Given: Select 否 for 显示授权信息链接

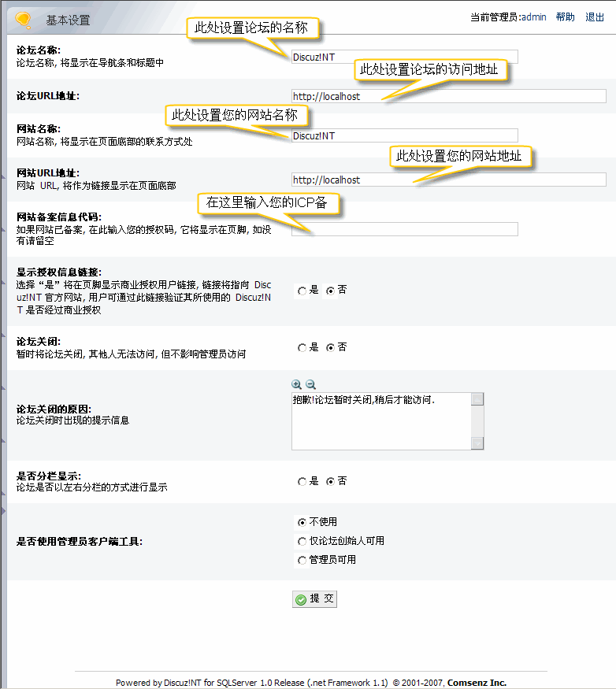Looking at the screenshot, I should pos(331,291).
